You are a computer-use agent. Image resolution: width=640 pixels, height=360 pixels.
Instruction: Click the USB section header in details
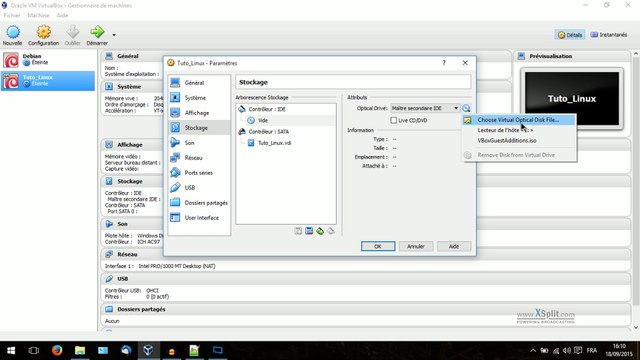(122, 279)
